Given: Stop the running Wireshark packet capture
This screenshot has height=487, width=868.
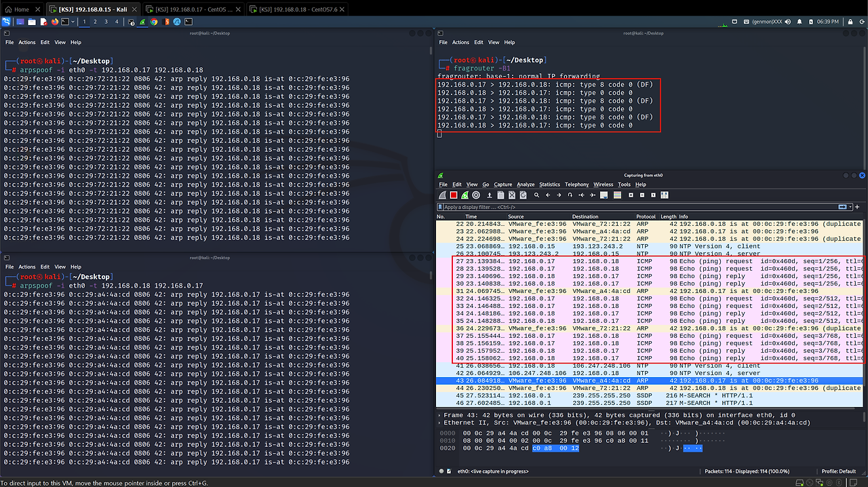Looking at the screenshot, I should (x=454, y=195).
